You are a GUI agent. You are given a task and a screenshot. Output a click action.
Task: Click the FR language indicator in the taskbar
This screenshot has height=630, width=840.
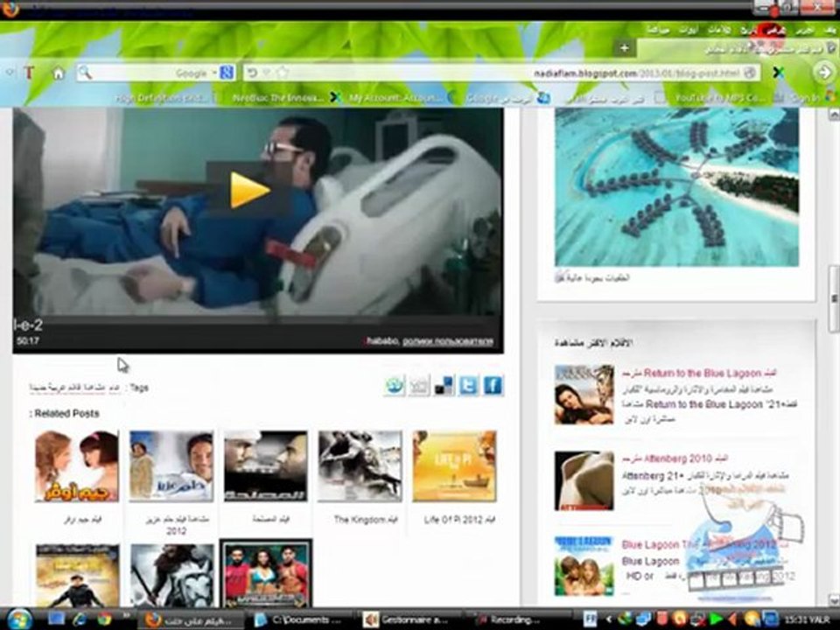tap(590, 619)
